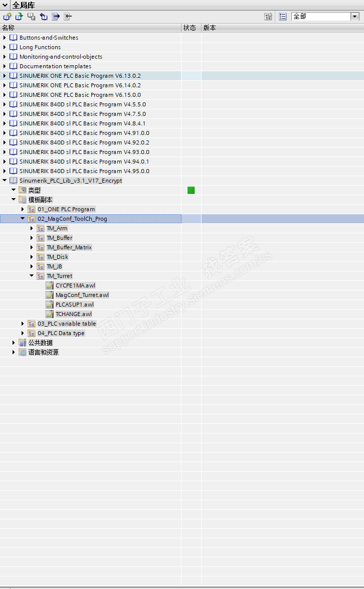
Task: Click the Create new global library icon
Action: click(x=8, y=17)
